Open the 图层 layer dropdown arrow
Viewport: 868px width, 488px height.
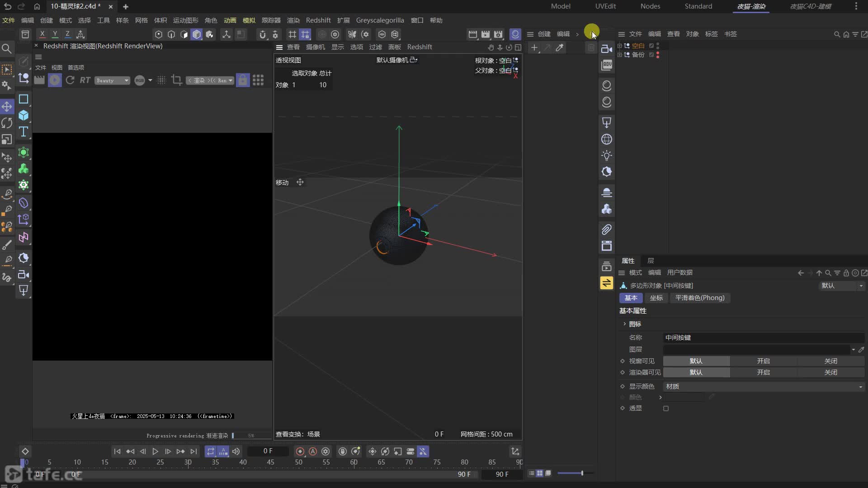point(854,349)
